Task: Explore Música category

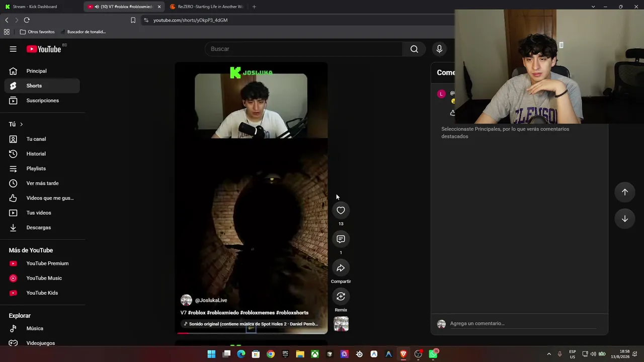Action: point(42,328)
